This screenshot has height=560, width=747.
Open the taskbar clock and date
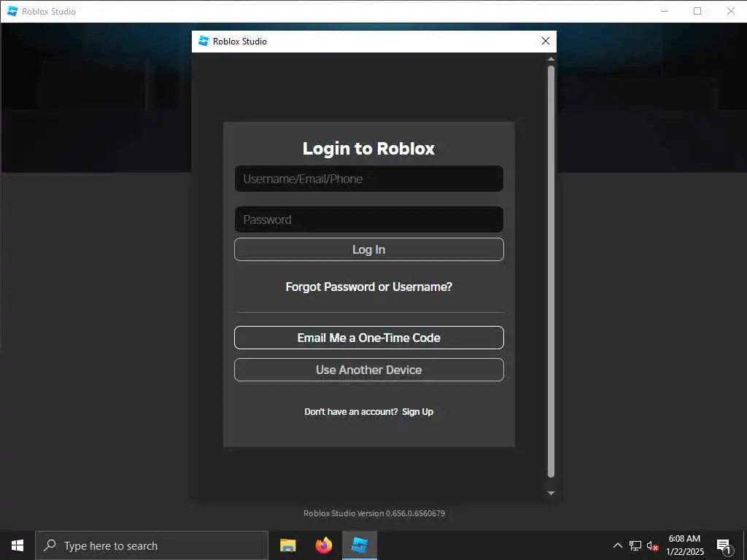pyautogui.click(x=684, y=545)
